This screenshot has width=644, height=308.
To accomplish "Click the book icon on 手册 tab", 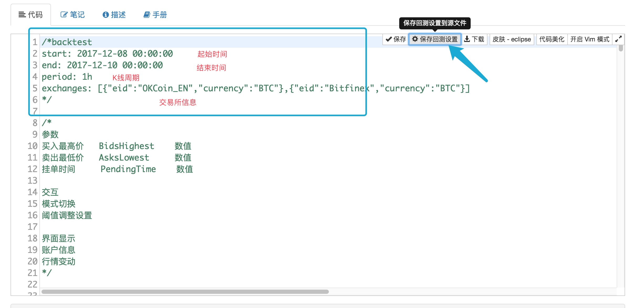I will [147, 15].
